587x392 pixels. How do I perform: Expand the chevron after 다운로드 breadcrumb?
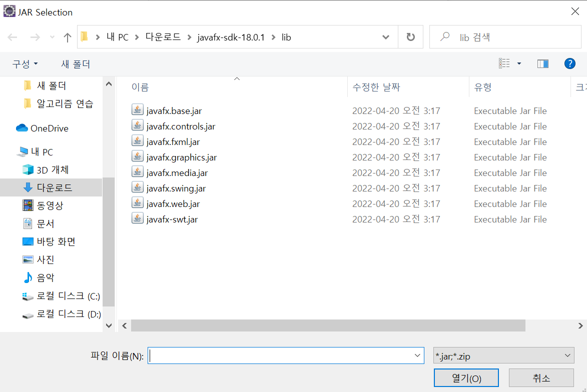click(x=189, y=37)
